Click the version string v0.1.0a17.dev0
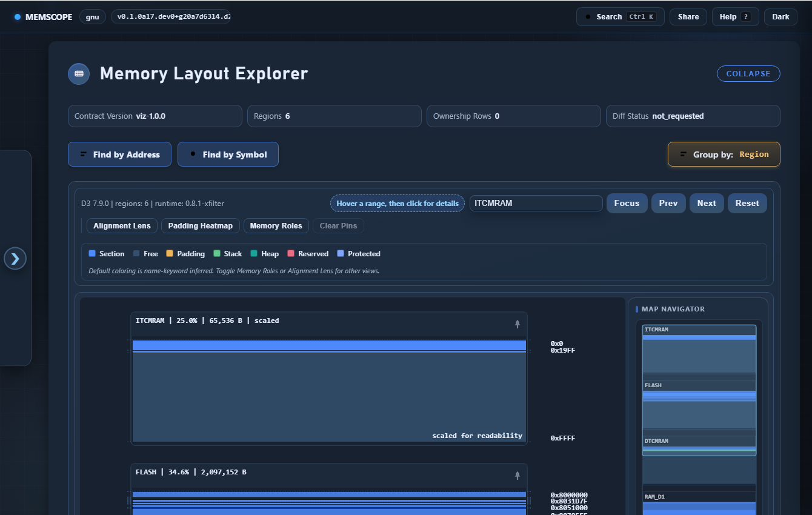This screenshot has height=515, width=812. (x=171, y=17)
